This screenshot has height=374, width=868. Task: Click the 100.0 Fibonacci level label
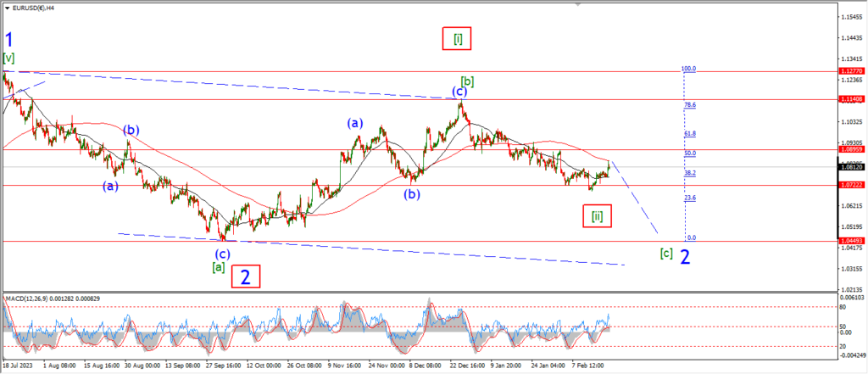click(689, 69)
